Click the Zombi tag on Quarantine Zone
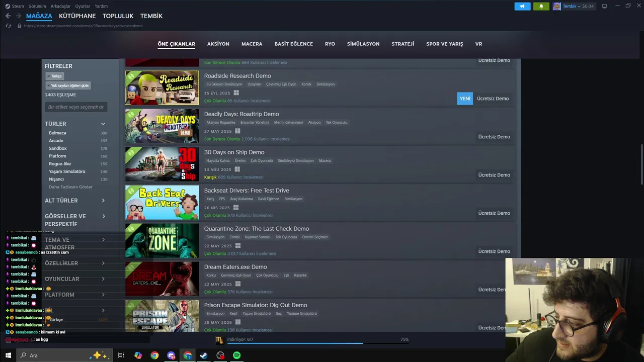644x362 pixels. (x=234, y=237)
